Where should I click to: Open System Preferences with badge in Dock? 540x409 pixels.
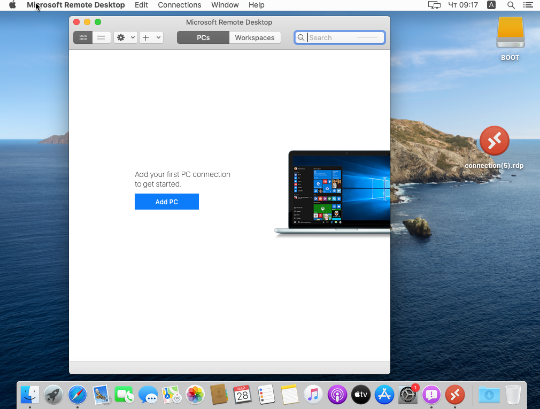click(x=408, y=394)
